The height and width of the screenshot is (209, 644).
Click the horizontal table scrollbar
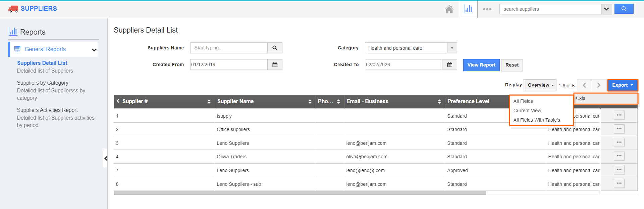coord(300,193)
